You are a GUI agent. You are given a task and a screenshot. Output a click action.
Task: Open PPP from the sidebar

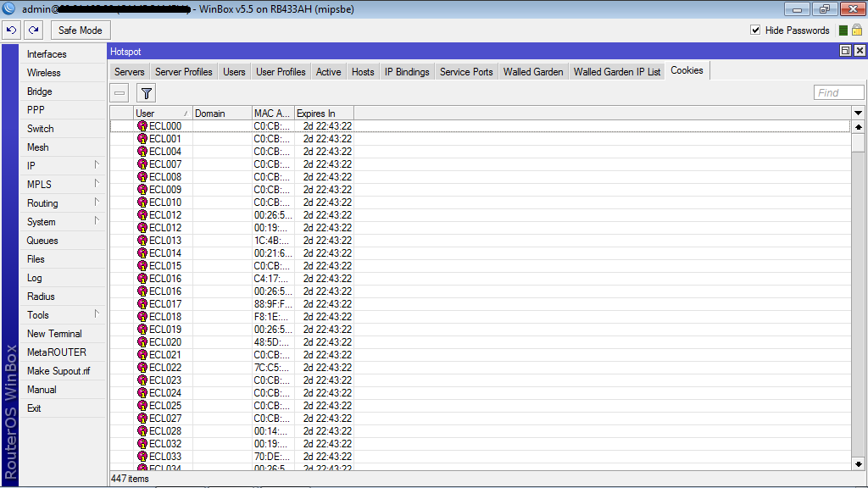pos(63,110)
